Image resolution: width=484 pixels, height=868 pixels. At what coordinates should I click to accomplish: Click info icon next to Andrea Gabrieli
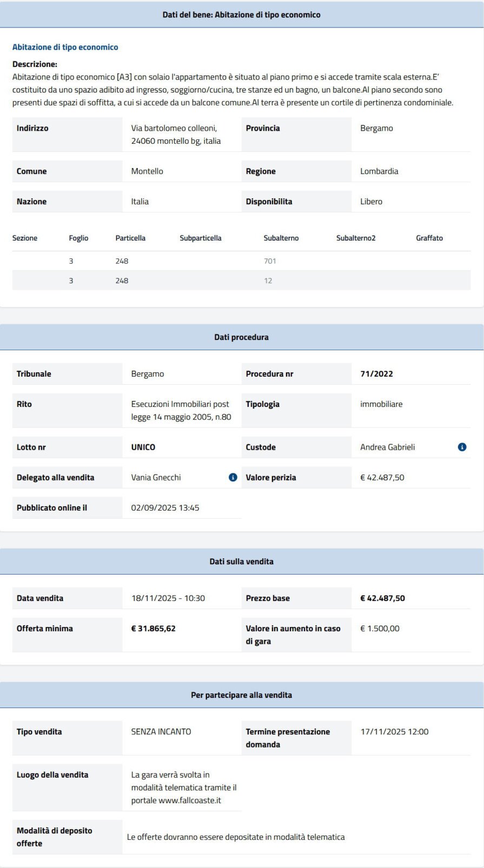coord(462,447)
